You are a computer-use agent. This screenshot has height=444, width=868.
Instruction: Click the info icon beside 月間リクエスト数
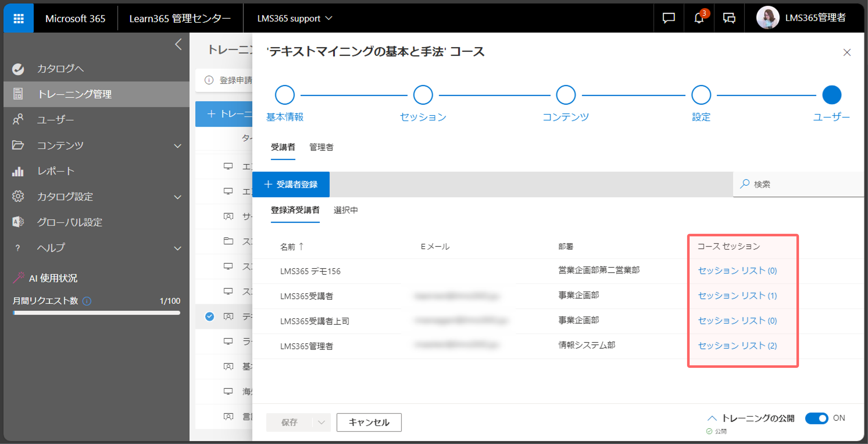pos(87,301)
